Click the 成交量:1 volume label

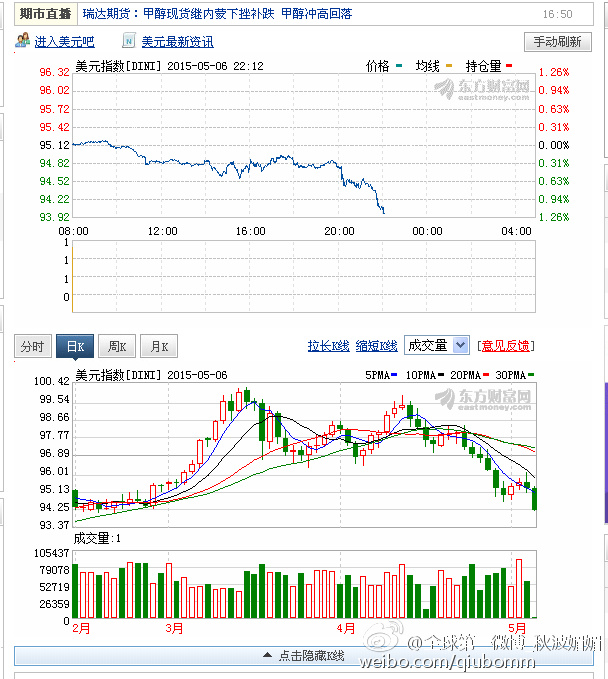point(97,538)
